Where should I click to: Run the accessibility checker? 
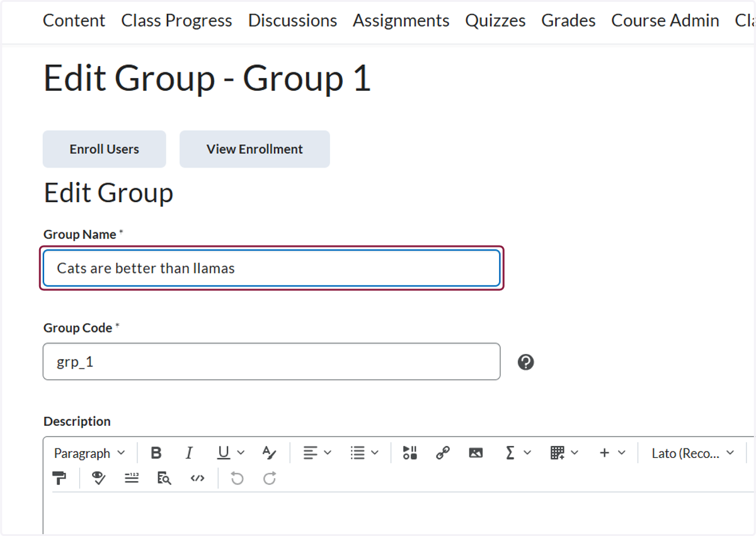tap(98, 479)
